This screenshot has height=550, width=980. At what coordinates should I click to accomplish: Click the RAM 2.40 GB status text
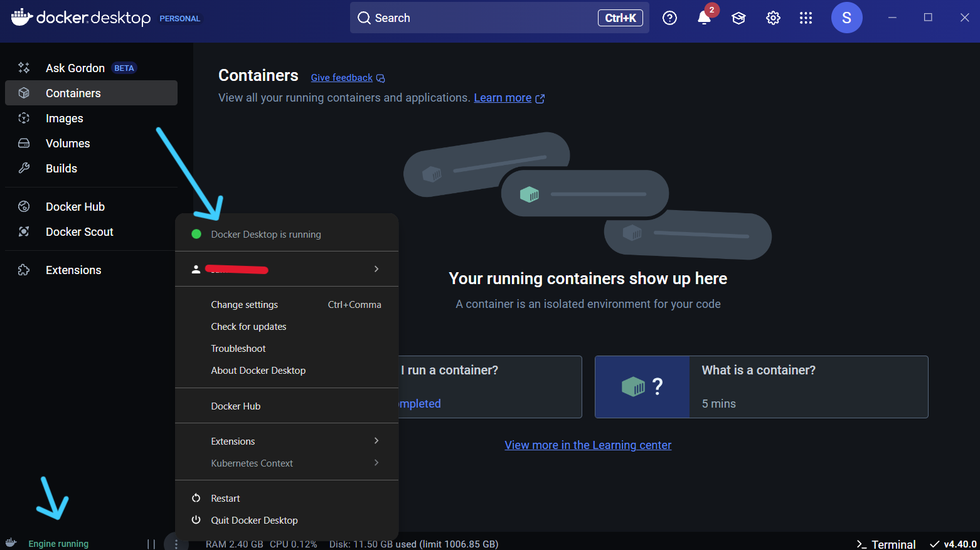point(235,544)
